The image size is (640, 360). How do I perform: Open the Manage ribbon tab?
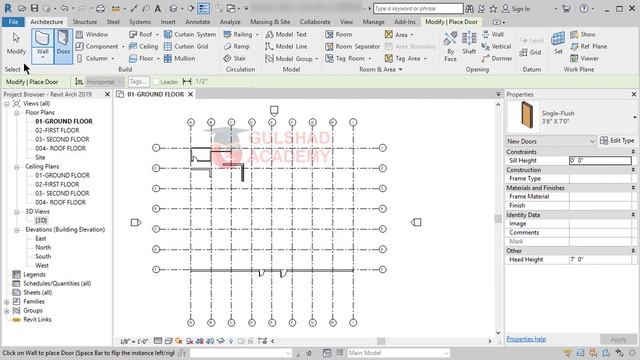click(x=373, y=22)
